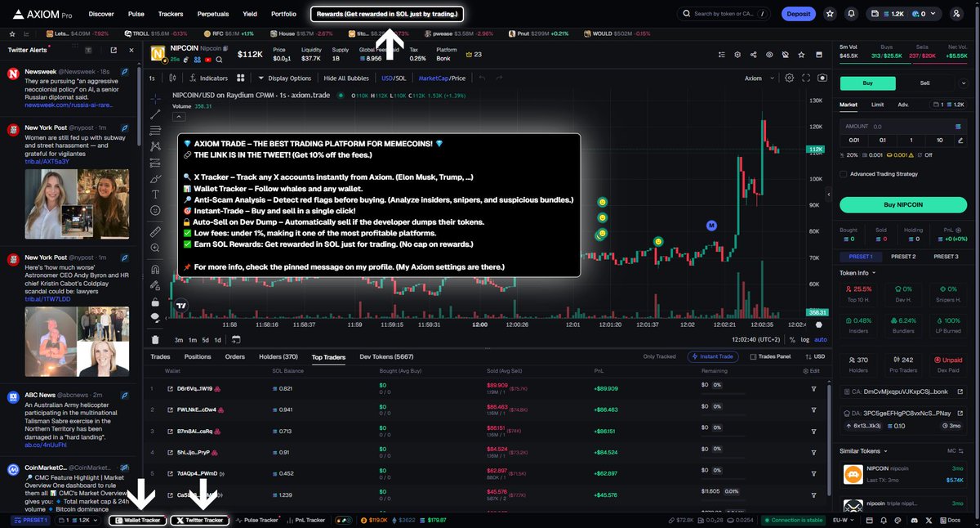The image size is (980, 528).
Task: Click the crosshair cursor drawing tool
Action: point(155,97)
